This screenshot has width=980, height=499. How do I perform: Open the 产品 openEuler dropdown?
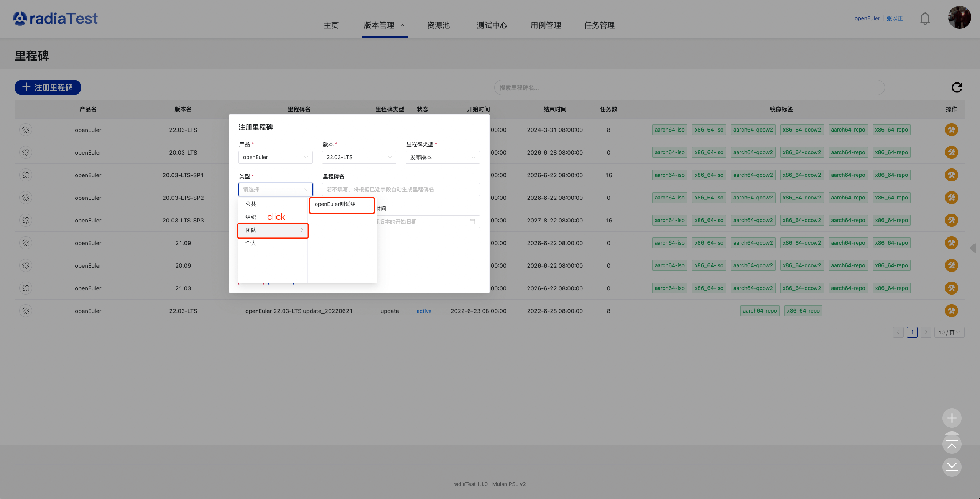coord(275,157)
